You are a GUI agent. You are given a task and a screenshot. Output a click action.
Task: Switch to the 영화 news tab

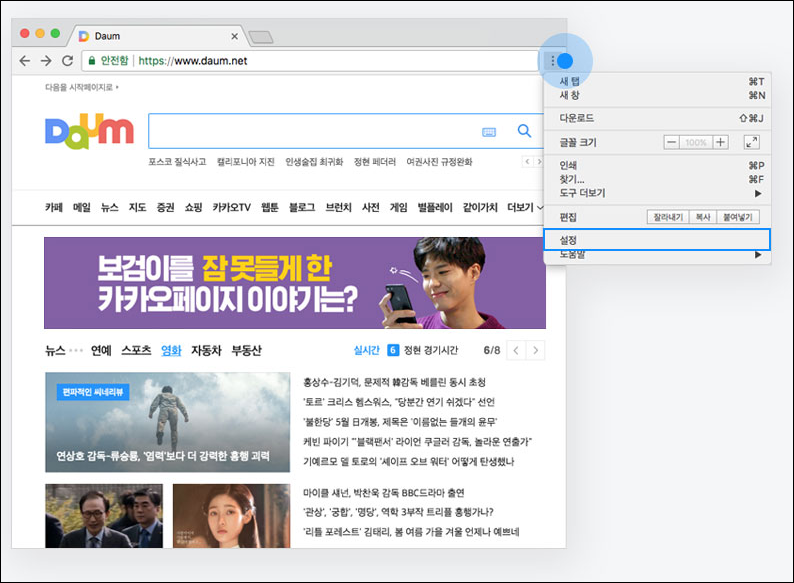[x=171, y=350]
